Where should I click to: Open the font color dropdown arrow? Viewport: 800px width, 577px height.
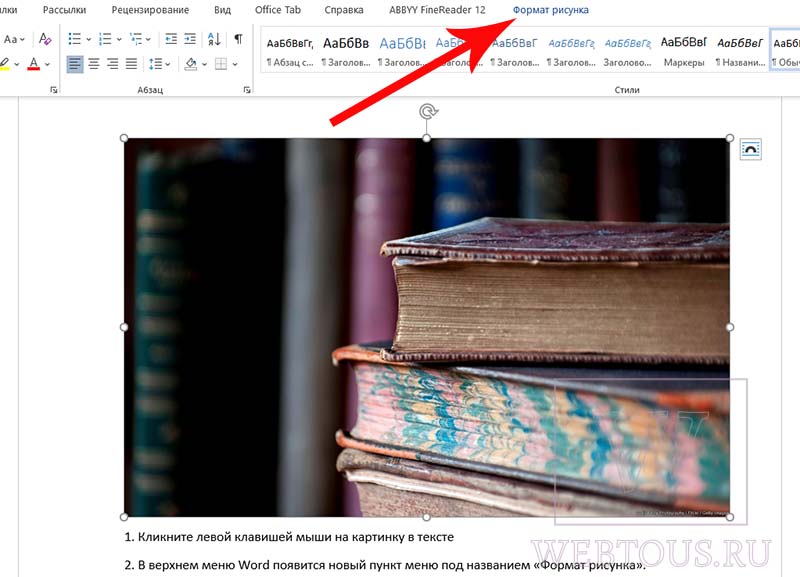click(47, 64)
